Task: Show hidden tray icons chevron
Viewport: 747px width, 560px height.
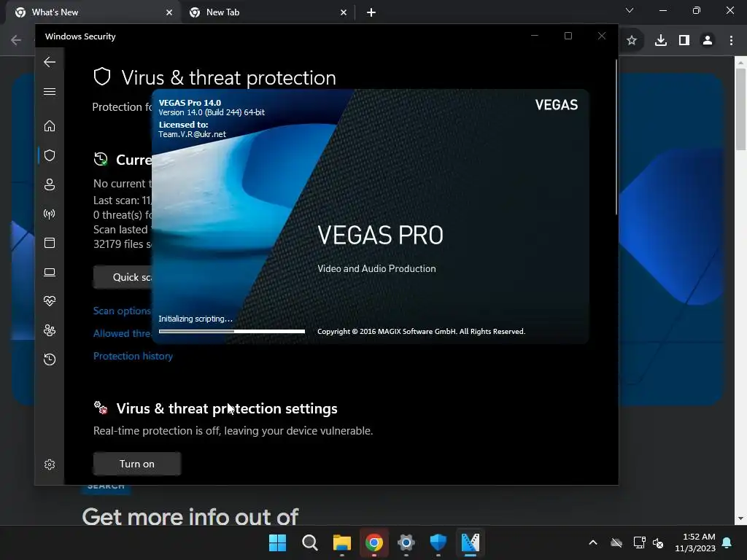Action: pyautogui.click(x=593, y=542)
